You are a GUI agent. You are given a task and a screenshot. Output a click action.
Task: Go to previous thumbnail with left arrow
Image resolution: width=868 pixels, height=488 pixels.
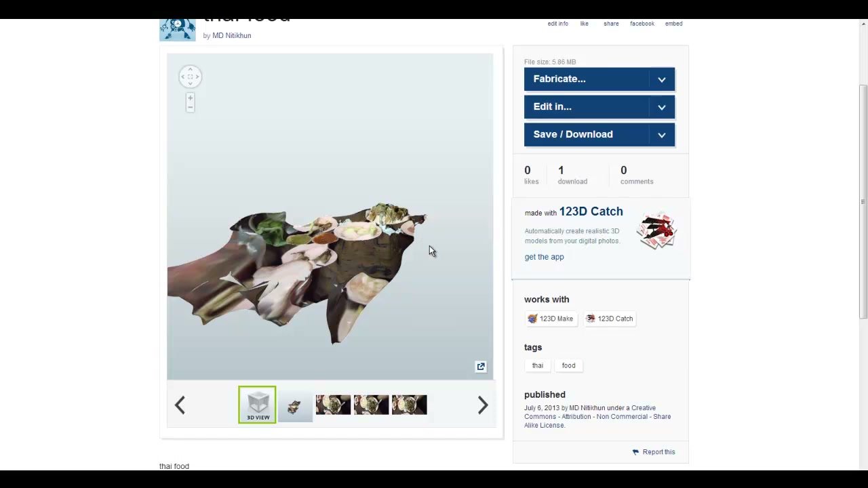180,405
